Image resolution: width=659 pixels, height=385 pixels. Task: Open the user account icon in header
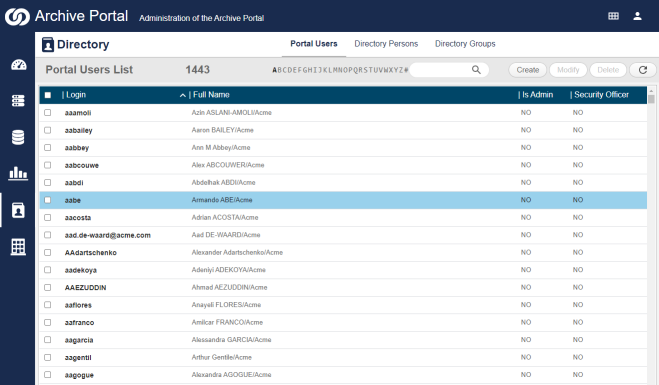(637, 16)
